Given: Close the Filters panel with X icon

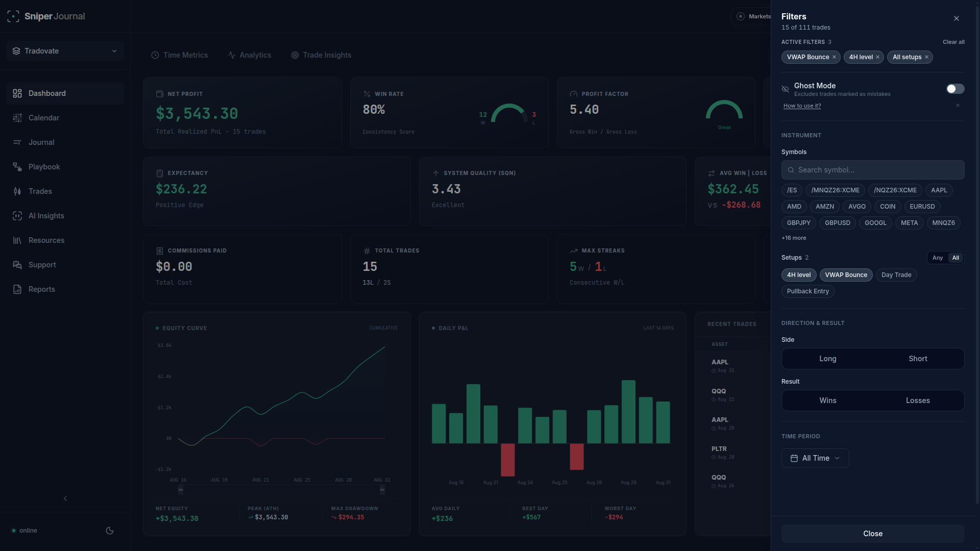Looking at the screenshot, I should 957,18.
